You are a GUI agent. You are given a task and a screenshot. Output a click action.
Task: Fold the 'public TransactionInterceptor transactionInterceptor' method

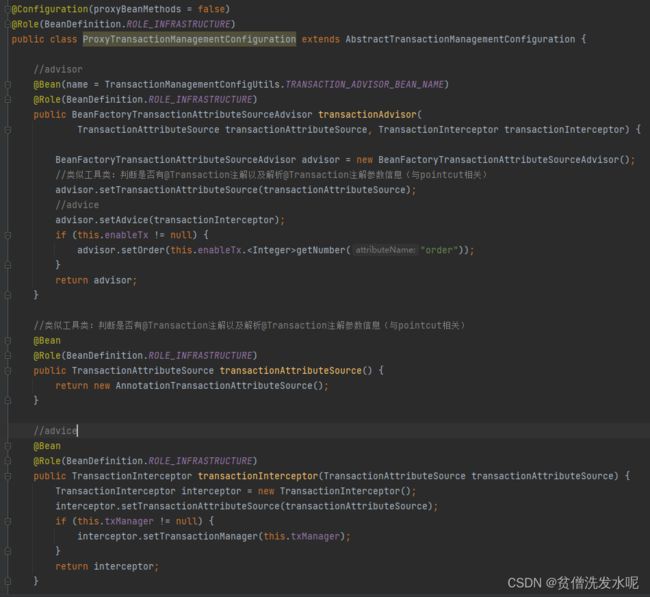tap(7, 476)
